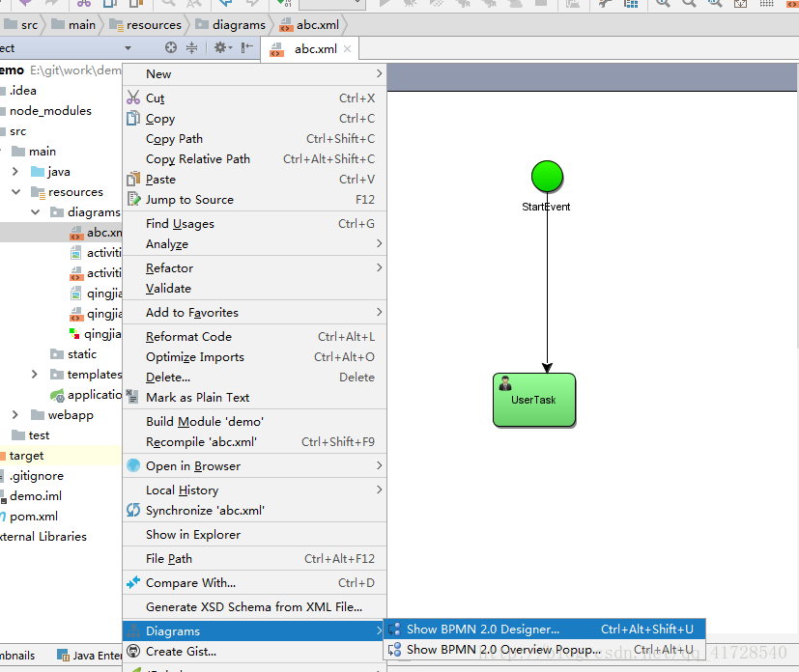Select pom.xml in project tree
Screen dimensions: 799x672
pyautogui.click(x=34, y=517)
